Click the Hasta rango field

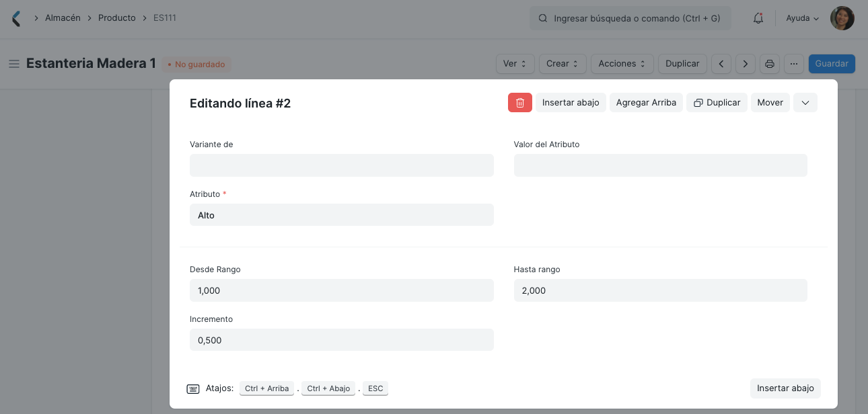[660, 290]
